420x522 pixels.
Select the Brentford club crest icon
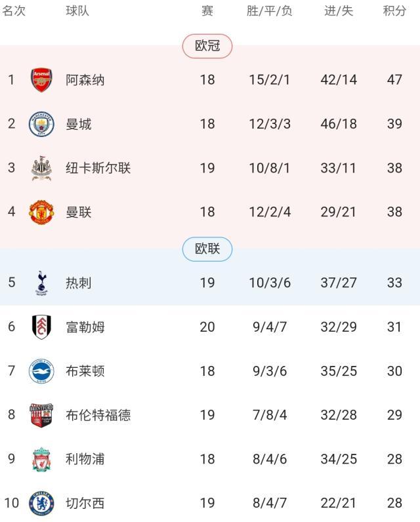coord(41,415)
